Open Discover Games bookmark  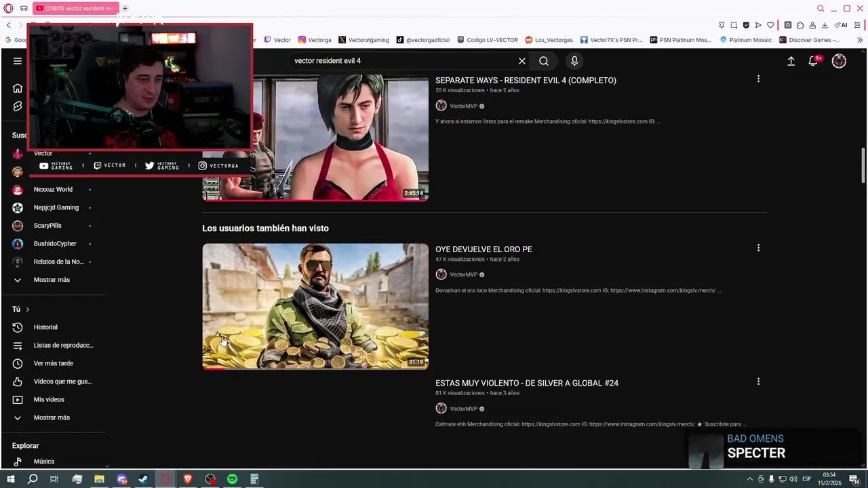(809, 40)
